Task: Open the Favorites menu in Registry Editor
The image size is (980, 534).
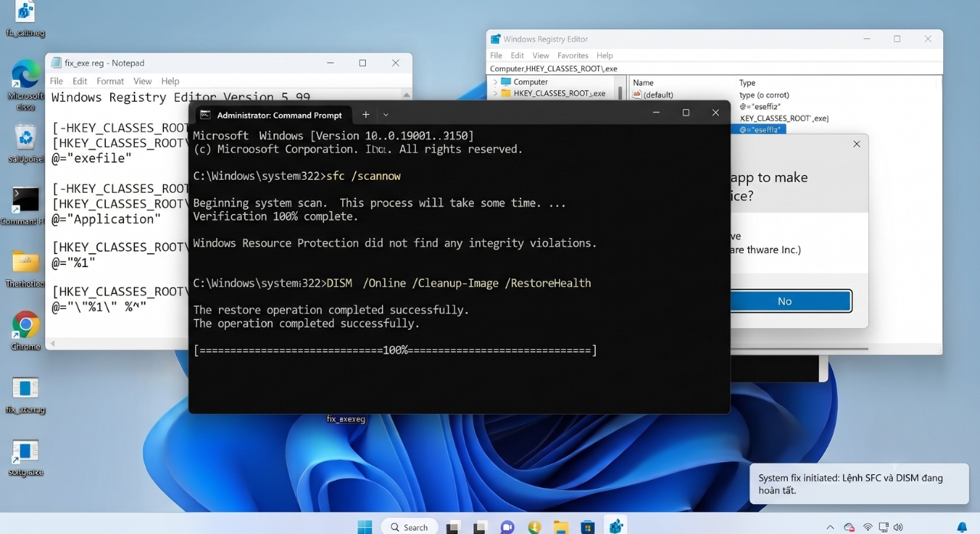Action: coord(573,56)
